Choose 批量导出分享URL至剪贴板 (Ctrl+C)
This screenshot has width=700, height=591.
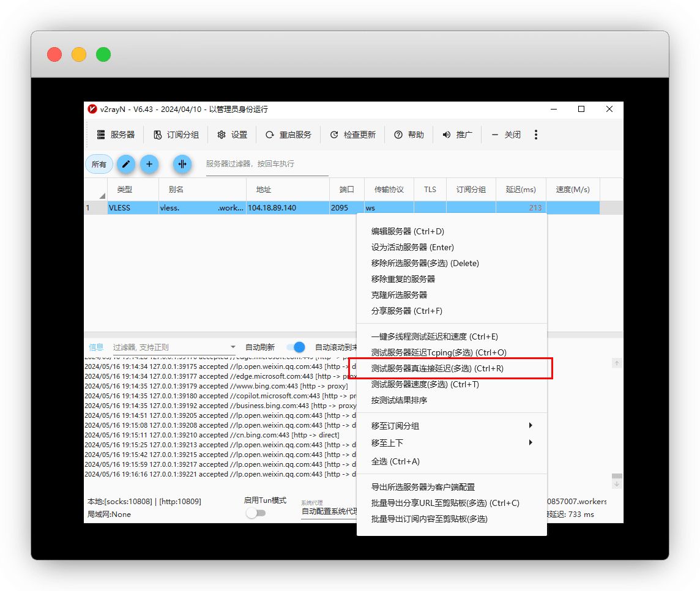coord(452,503)
